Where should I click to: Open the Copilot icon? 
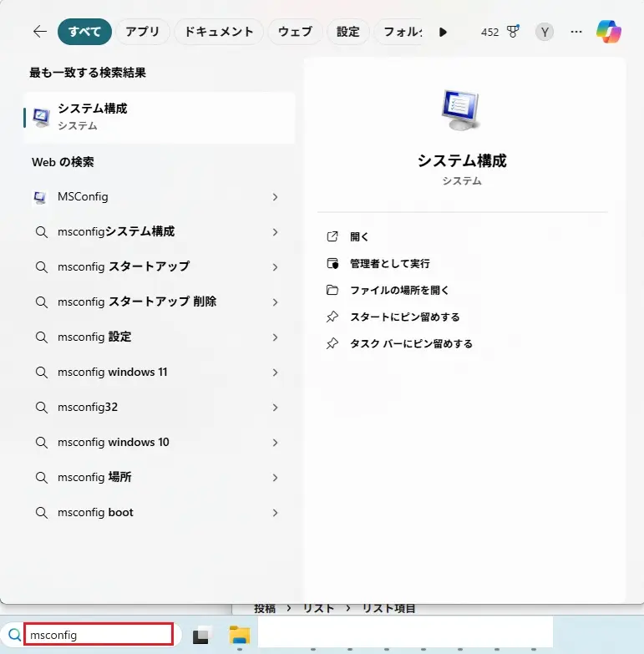click(609, 31)
